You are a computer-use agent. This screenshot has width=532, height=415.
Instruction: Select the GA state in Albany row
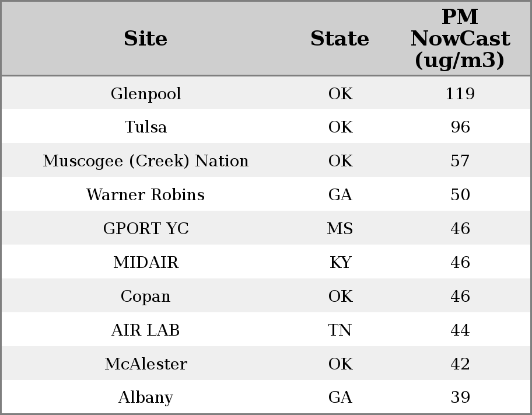coord(340,397)
